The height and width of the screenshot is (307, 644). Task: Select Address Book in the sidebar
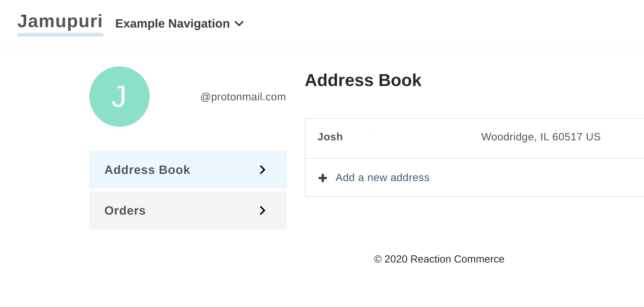pyautogui.click(x=147, y=170)
